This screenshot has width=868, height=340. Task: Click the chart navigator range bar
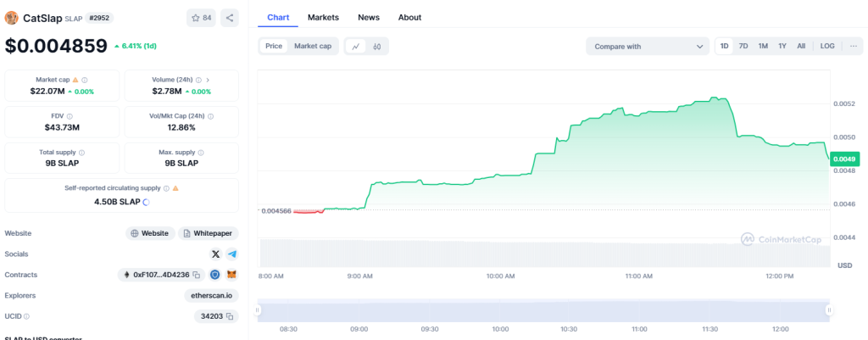pyautogui.click(x=543, y=310)
